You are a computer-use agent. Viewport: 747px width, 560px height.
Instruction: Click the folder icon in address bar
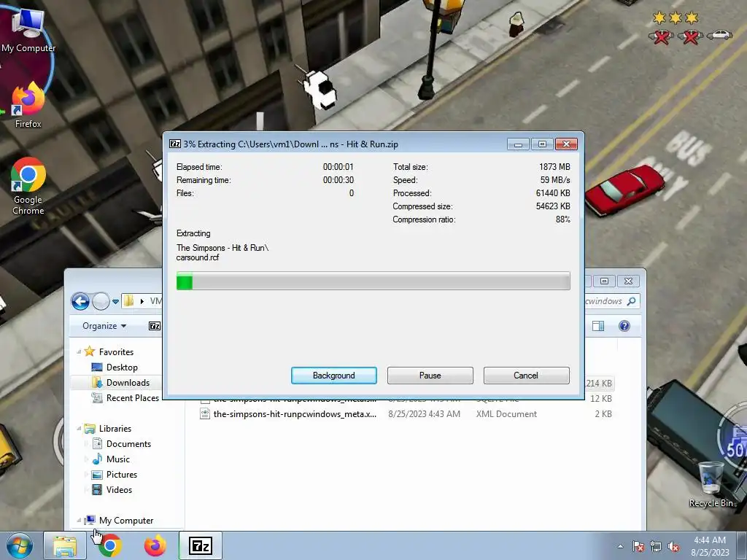click(128, 301)
